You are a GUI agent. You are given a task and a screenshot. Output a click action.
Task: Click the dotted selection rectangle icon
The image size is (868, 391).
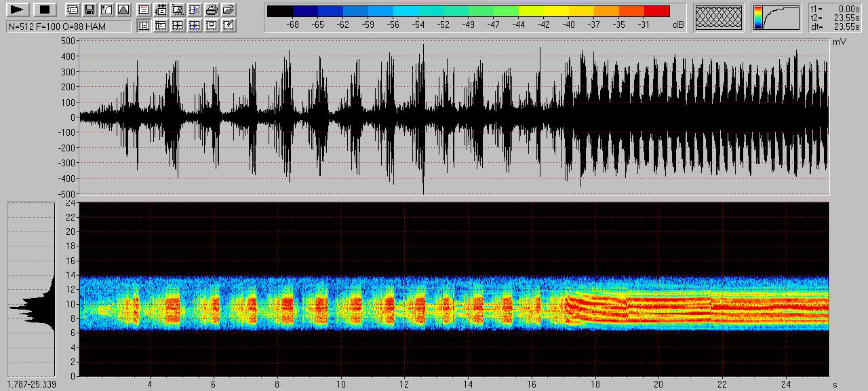point(178,10)
